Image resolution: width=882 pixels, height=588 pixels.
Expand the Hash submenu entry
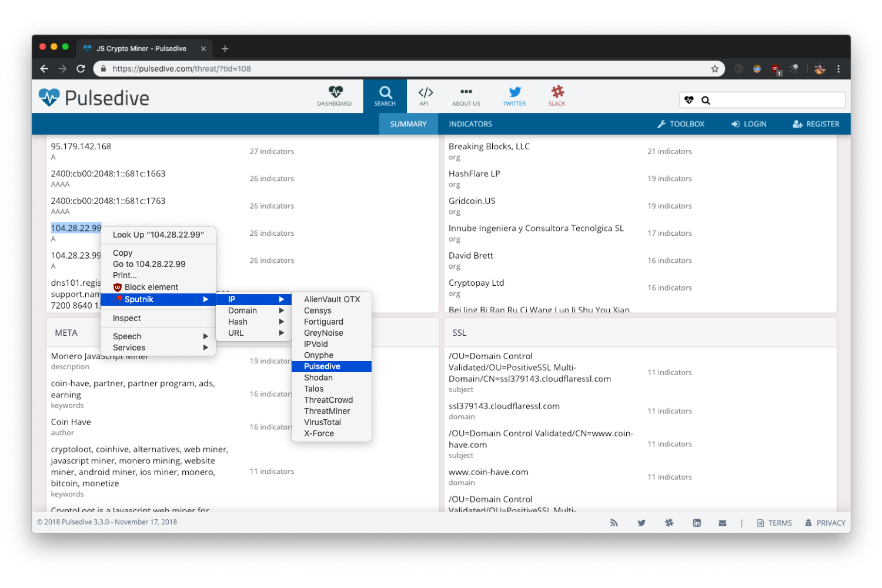(x=253, y=322)
